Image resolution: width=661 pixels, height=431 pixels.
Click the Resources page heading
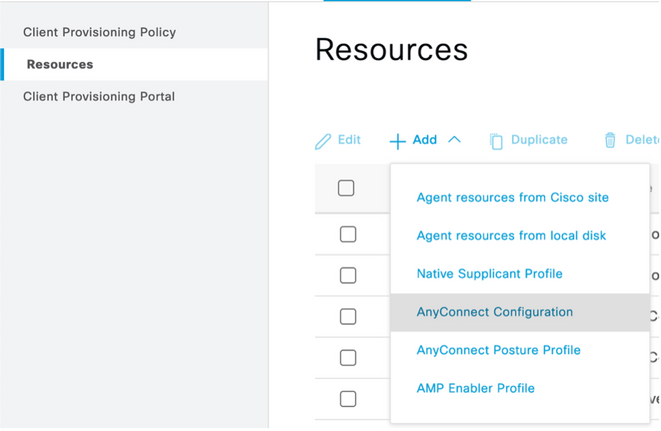(x=392, y=50)
